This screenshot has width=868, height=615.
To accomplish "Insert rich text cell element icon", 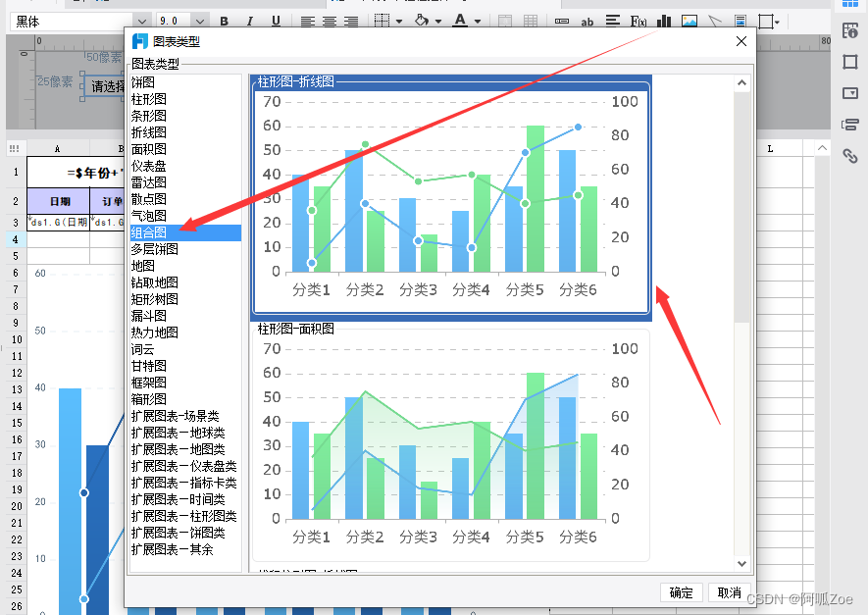I will pyautogui.click(x=613, y=21).
